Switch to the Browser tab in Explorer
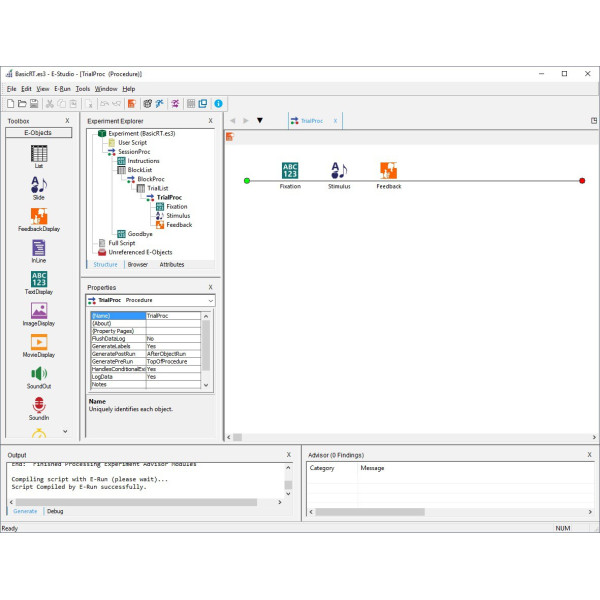 point(138,264)
